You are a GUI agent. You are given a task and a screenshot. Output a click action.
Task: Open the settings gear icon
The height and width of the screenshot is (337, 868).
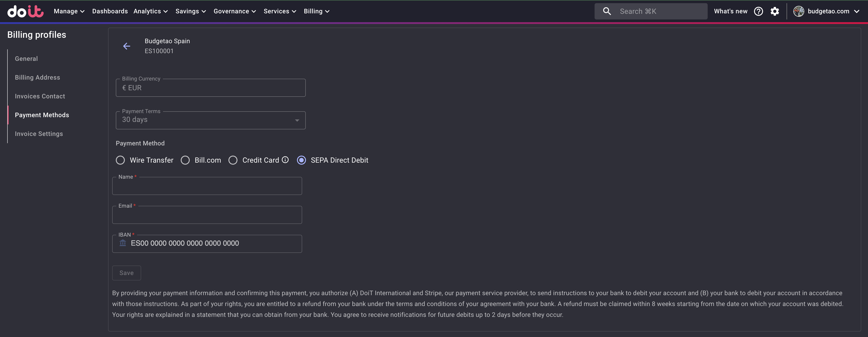coord(775,11)
